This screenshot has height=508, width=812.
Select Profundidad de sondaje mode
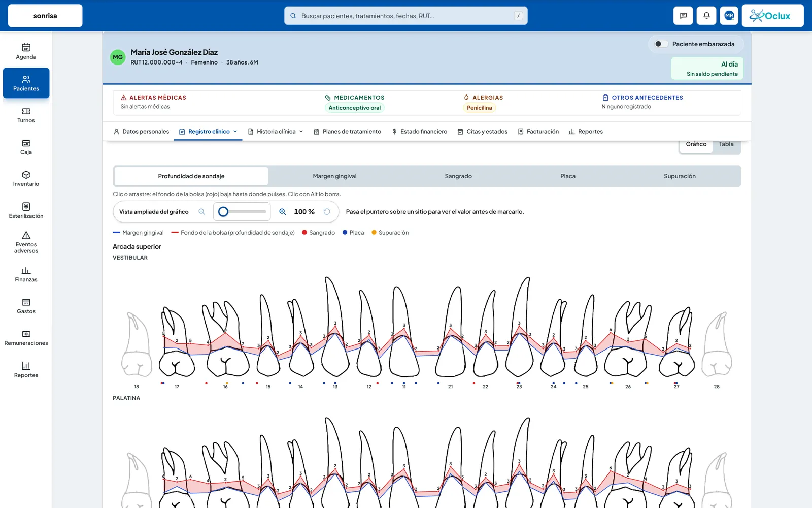[x=191, y=176]
